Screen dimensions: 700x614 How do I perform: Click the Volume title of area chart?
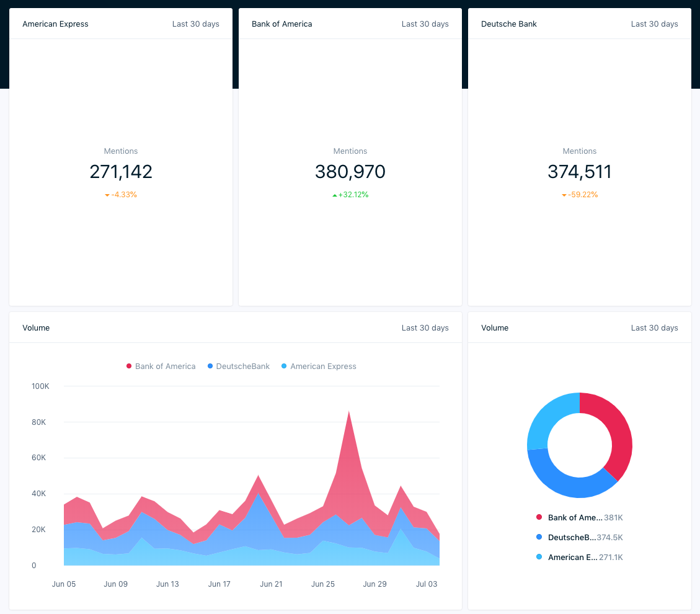click(x=36, y=327)
